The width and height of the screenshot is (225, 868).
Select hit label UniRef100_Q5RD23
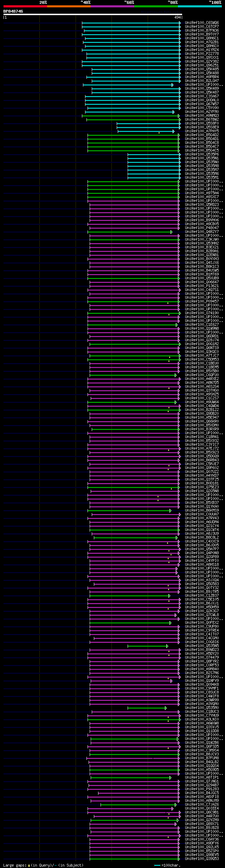[202, 205]
